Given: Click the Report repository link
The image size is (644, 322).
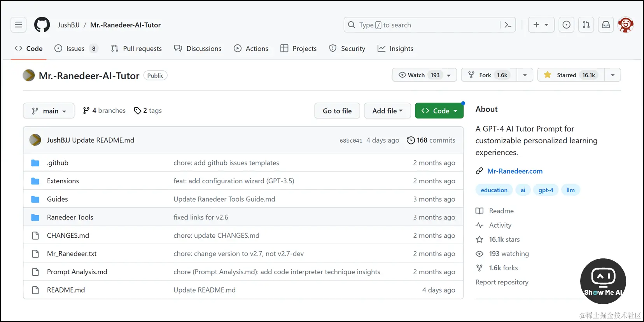Looking at the screenshot, I should pos(502,282).
